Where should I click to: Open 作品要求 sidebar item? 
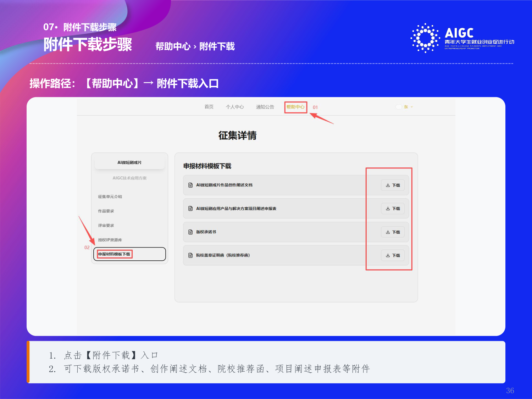[x=106, y=211]
